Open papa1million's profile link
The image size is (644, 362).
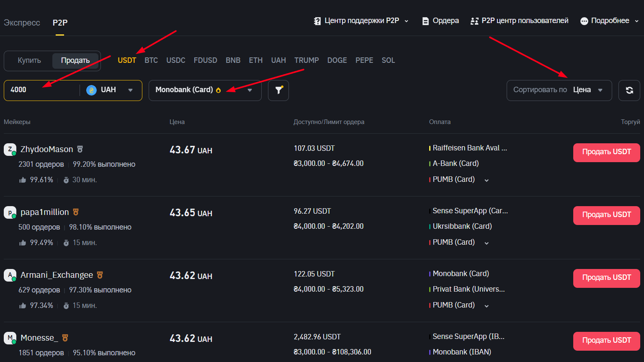[45, 212]
